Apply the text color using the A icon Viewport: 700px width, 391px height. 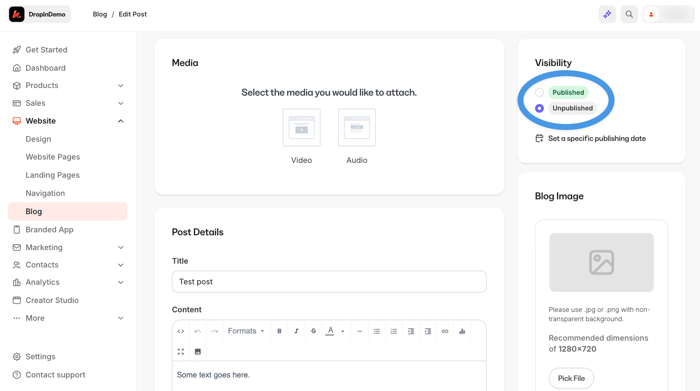330,331
